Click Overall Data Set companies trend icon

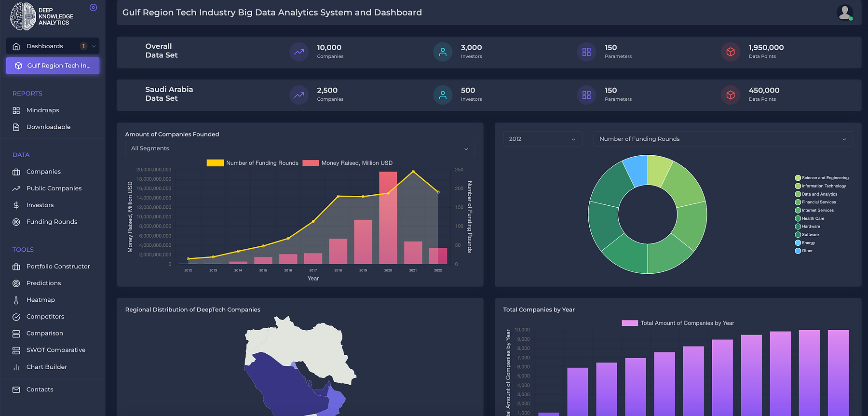(x=299, y=52)
